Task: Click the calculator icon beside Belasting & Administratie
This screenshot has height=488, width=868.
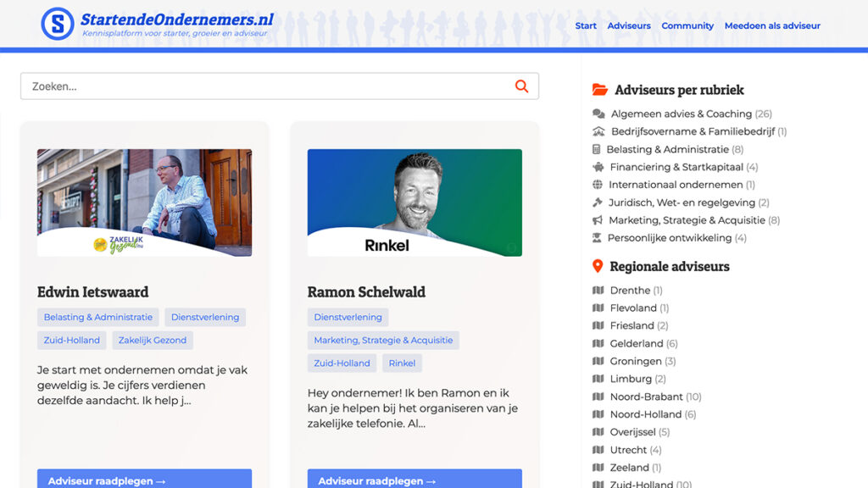Action: (x=597, y=149)
